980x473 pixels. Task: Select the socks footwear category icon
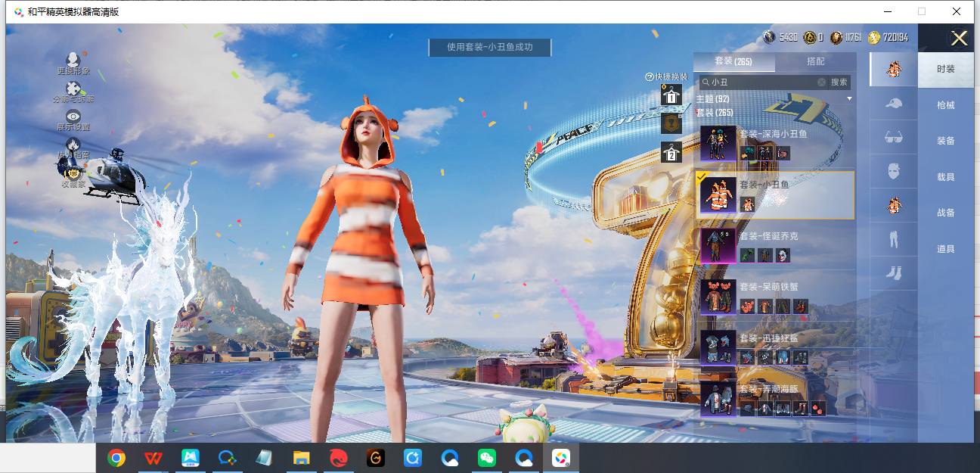(894, 273)
